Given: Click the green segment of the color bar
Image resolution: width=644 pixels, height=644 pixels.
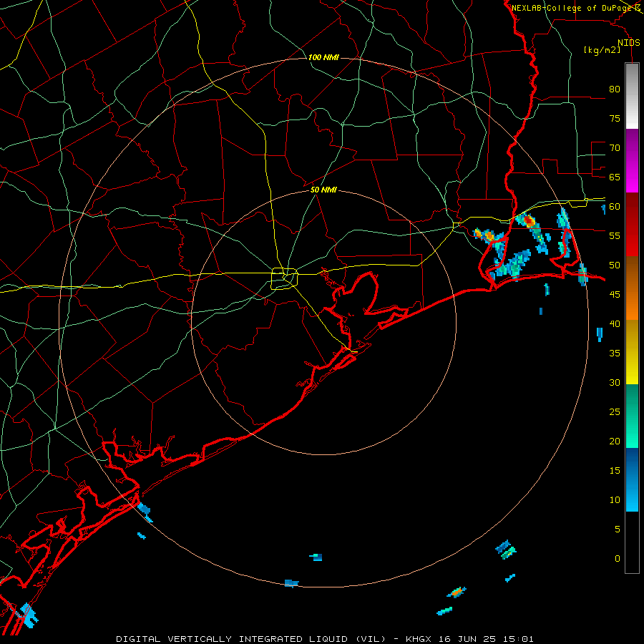Looking at the screenshot, I should coord(632,416).
